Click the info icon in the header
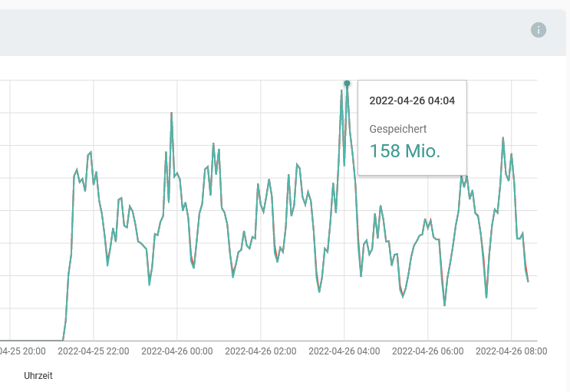This screenshot has height=392, width=570. (x=539, y=30)
